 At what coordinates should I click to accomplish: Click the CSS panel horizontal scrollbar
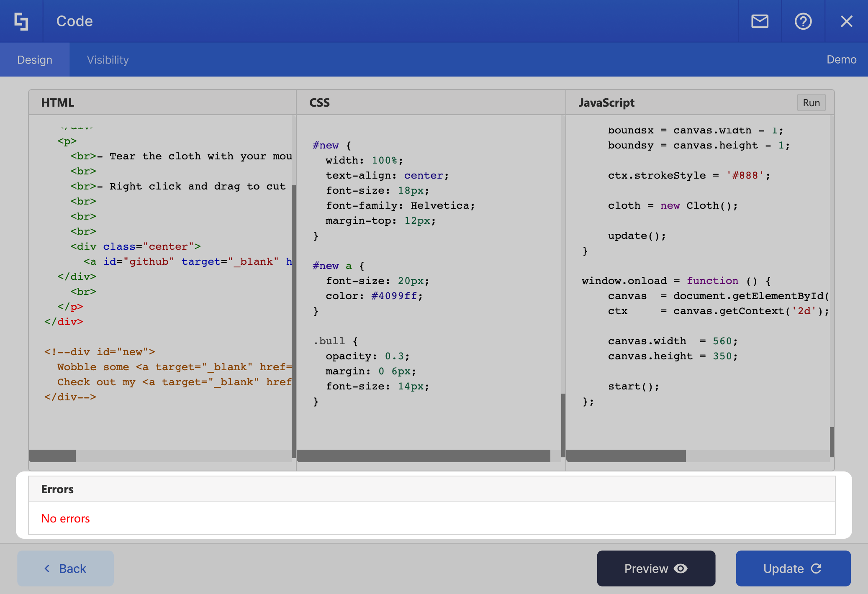pos(423,456)
